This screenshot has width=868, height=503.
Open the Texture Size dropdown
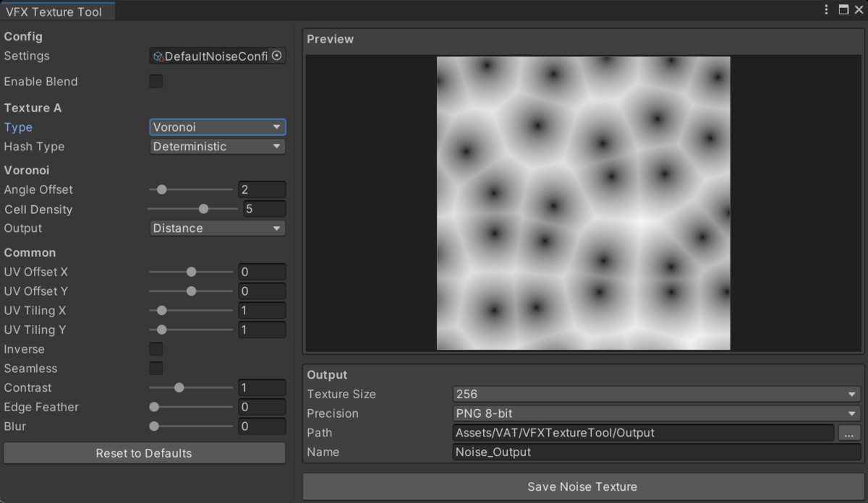point(656,395)
